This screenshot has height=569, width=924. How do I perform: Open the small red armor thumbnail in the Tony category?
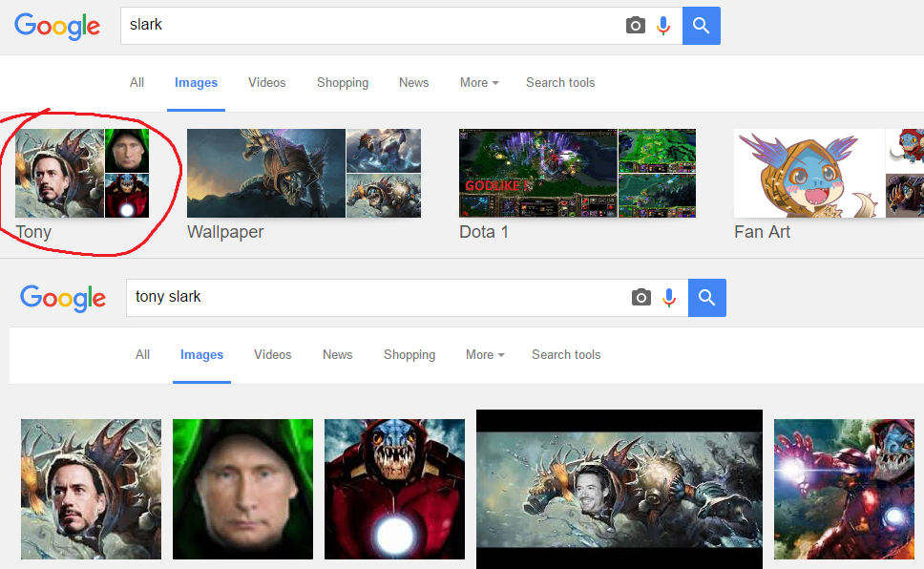[127, 196]
